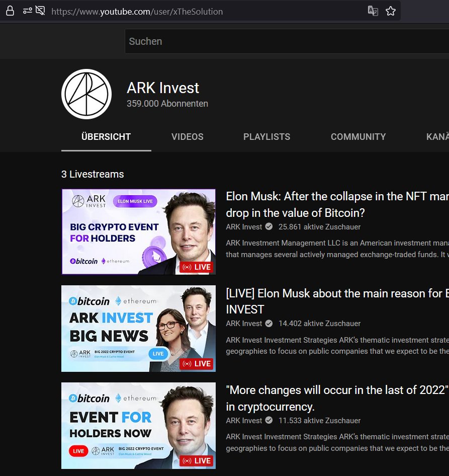449x476 pixels.
Task: Click the site security padlock icon
Action: 10,11
